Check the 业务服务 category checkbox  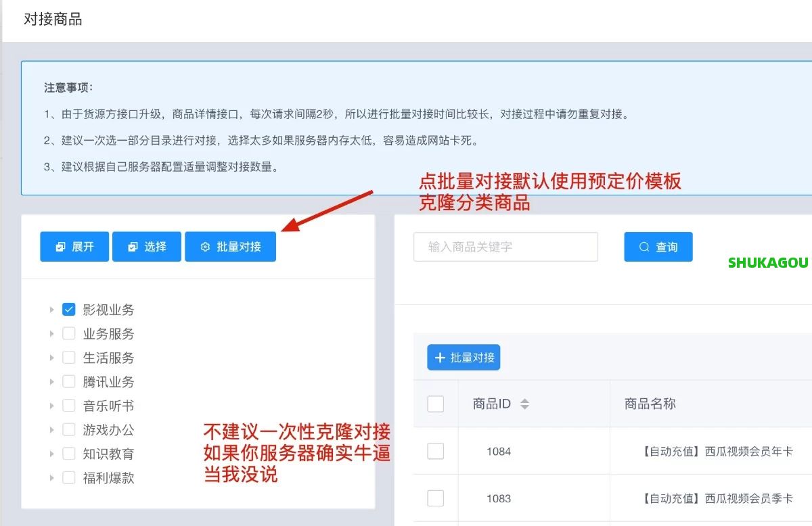pos(68,333)
